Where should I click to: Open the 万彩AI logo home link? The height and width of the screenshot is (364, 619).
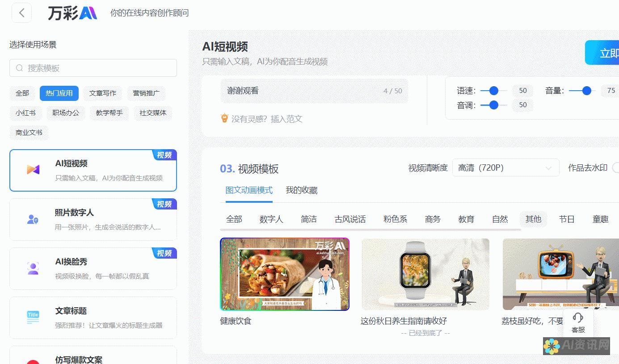72,13
